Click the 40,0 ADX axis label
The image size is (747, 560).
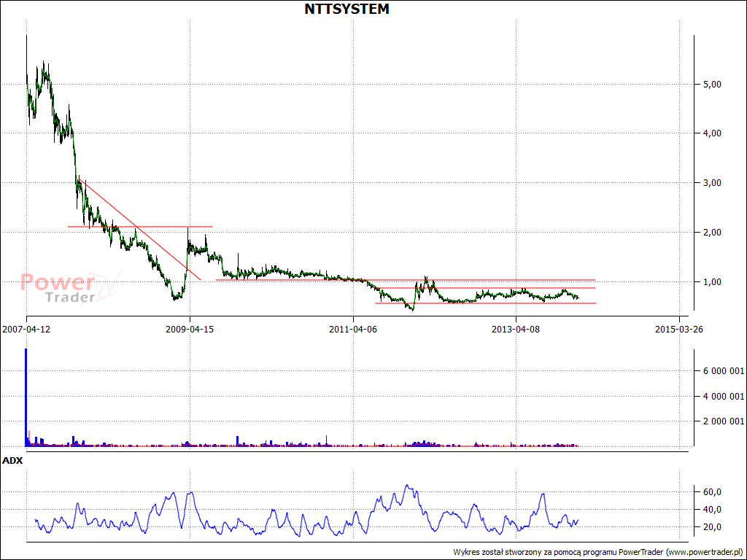click(x=712, y=510)
